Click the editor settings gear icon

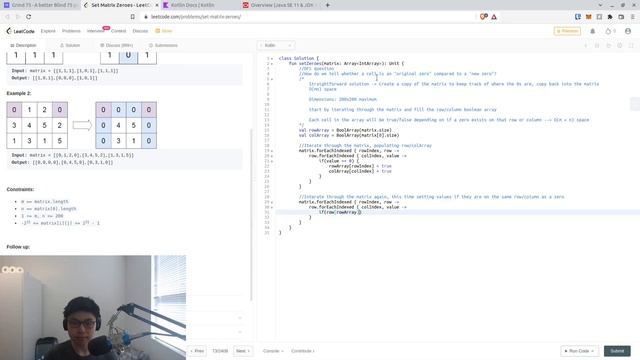click(620, 45)
